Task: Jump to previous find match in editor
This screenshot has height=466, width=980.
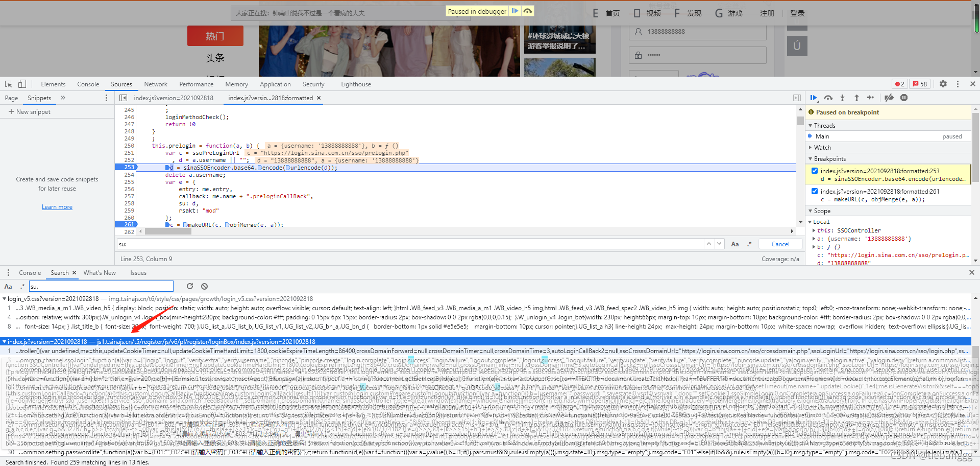Action: tap(708, 244)
